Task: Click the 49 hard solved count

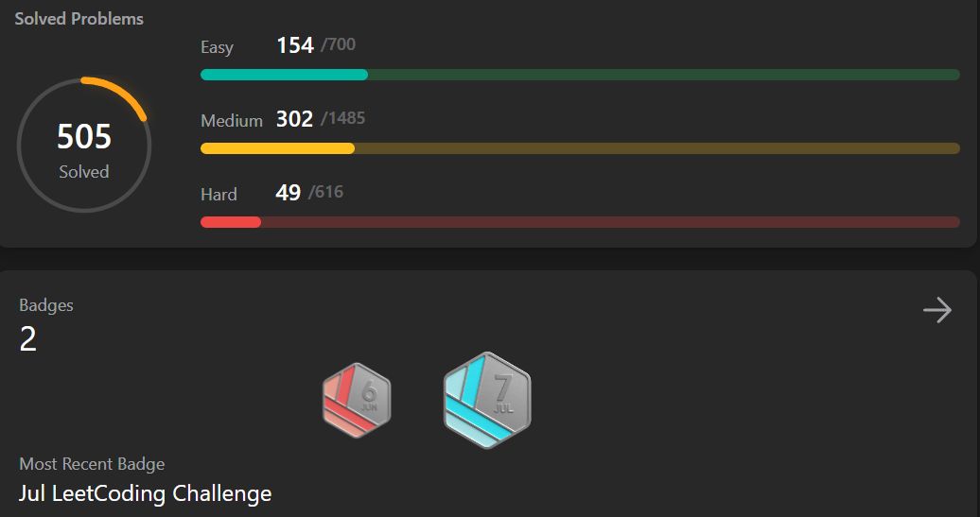Action: point(289,192)
